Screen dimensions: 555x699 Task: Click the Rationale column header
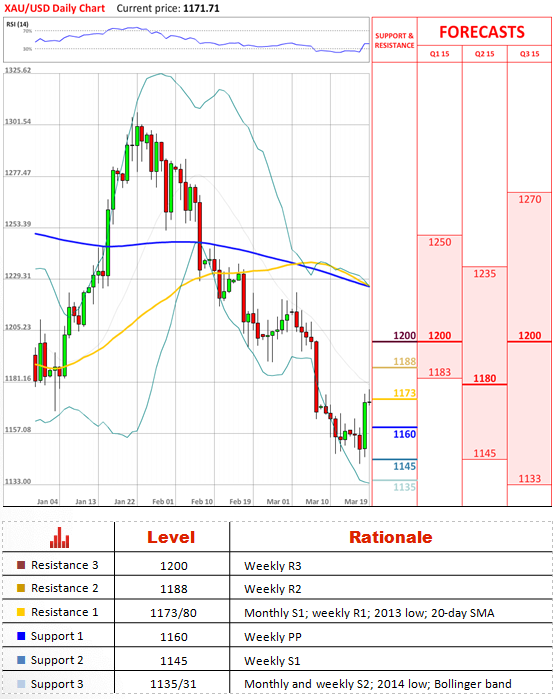coord(391,537)
